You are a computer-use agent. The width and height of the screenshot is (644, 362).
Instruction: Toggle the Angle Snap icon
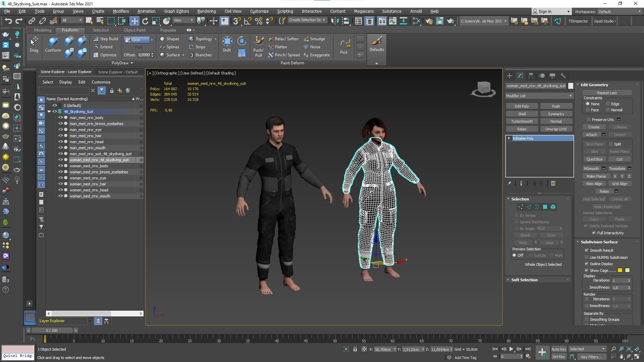(248, 21)
